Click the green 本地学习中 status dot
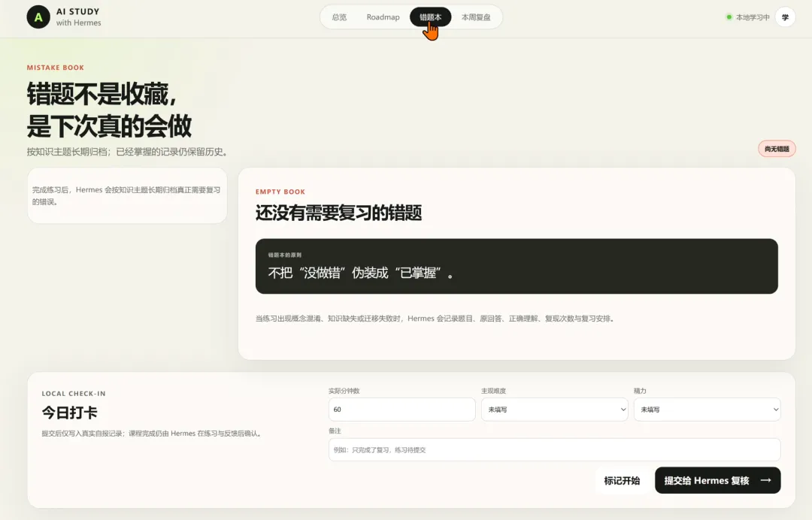Screen dimensions: 812x520 tap(729, 17)
